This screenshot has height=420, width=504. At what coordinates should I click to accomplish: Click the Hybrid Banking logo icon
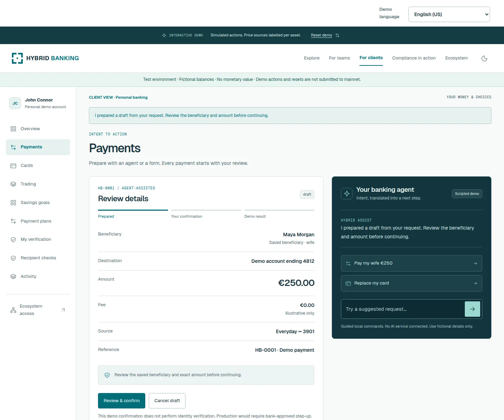[x=17, y=58]
